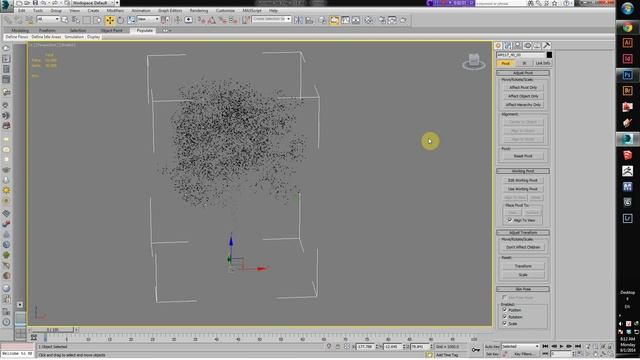Screen dimensions: 640x360
Task: Click the Select by Name icon
Action: click(76, 20)
